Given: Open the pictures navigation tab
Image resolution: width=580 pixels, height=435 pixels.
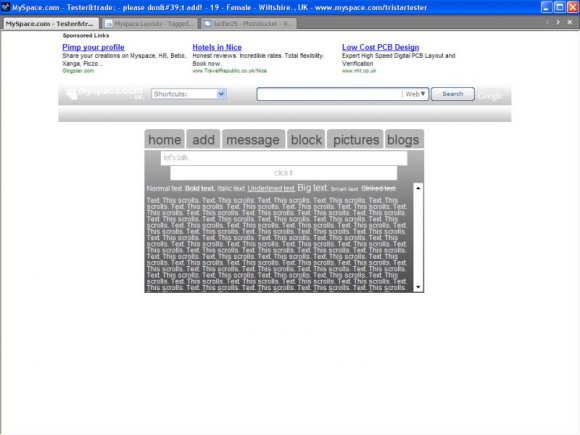Looking at the screenshot, I should coord(355,139).
